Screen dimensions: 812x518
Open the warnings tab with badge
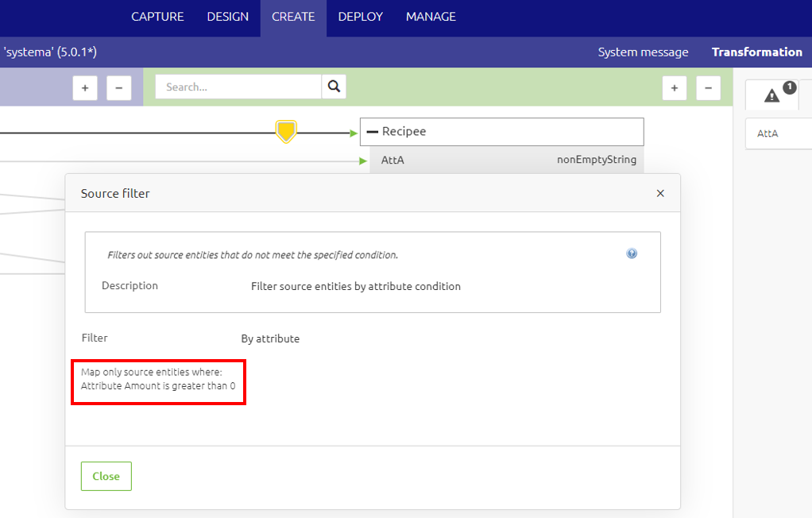click(x=772, y=95)
